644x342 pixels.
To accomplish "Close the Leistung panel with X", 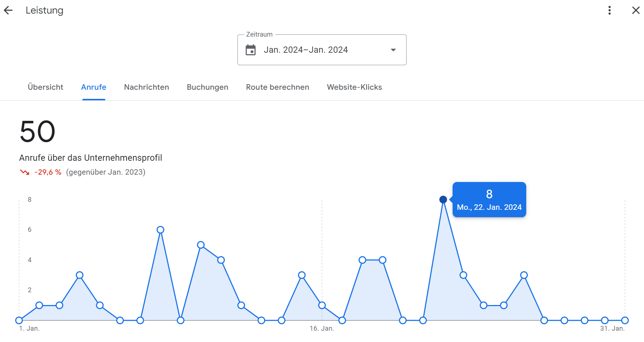I will click(636, 11).
